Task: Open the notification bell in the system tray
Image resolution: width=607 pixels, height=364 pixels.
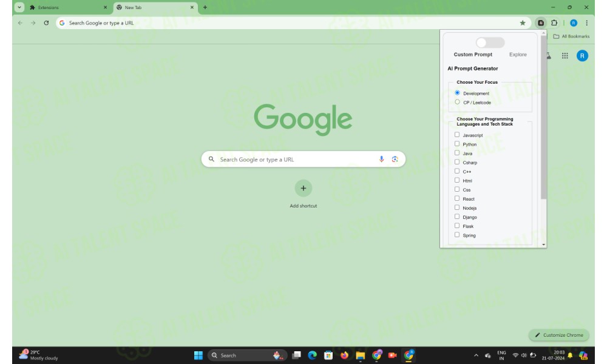Action: coord(570,355)
